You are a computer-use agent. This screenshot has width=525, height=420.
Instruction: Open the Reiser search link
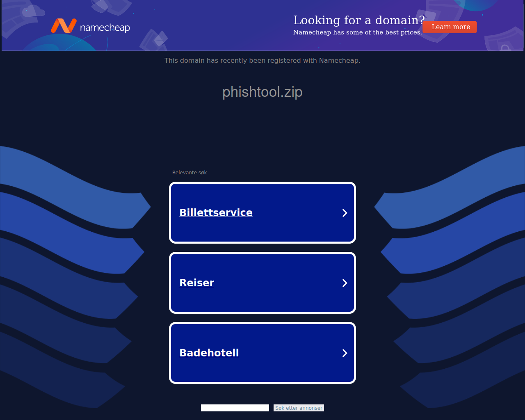(196, 283)
